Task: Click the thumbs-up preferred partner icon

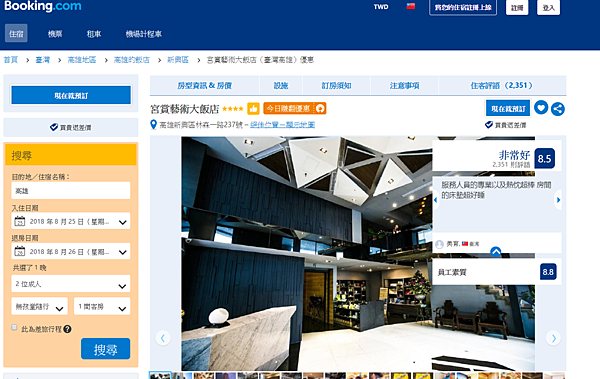Action: pos(253,109)
